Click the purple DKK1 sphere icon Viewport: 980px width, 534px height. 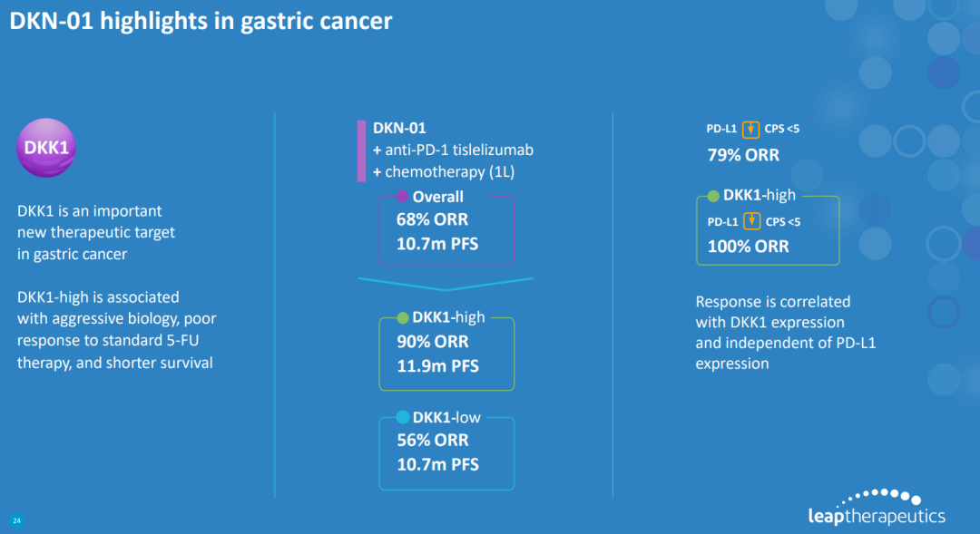[46, 148]
